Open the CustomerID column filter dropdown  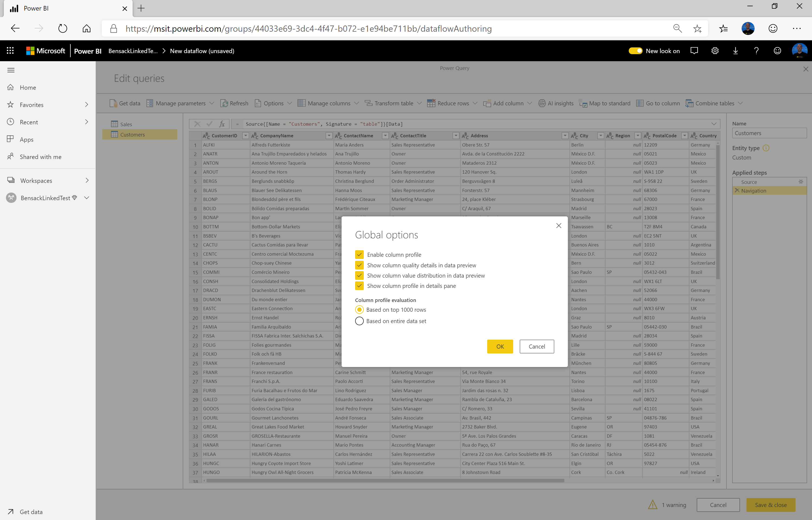(x=245, y=136)
